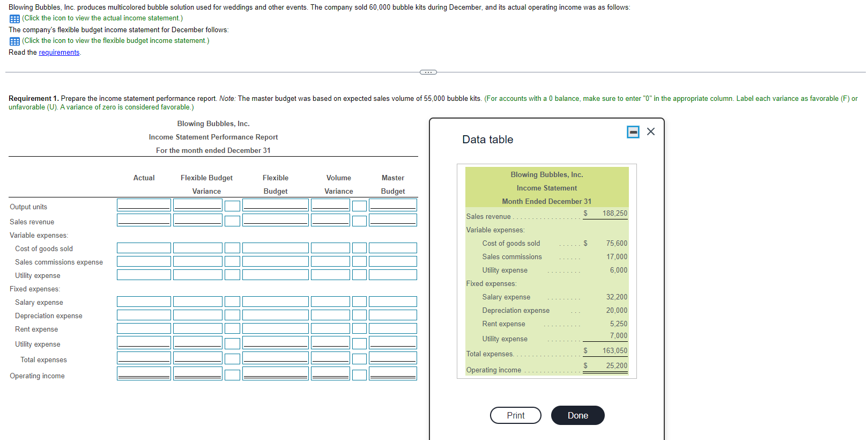Select Flexible Budget Variance F/U box for fixed Utility expense
Image resolution: width=868 pixels, height=440 pixels.
tap(232, 343)
